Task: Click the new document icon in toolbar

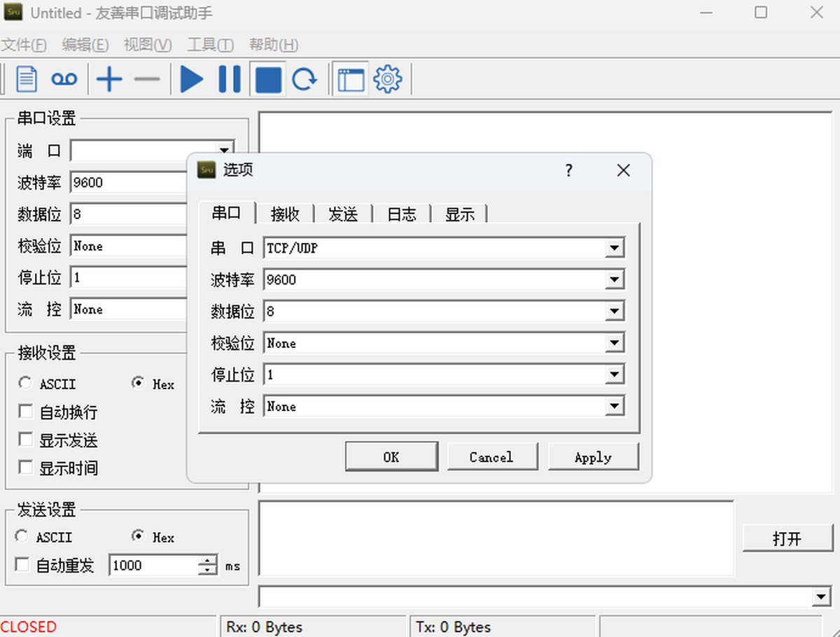Action: 27,79
